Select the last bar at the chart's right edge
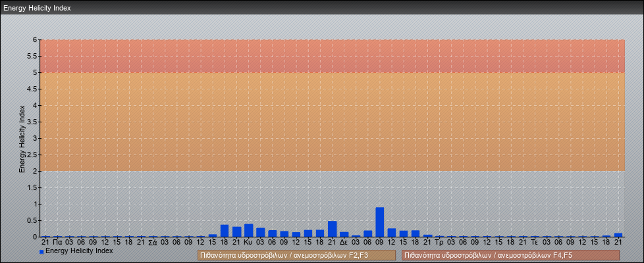Viewport: 644px width, 263px height. [618, 234]
